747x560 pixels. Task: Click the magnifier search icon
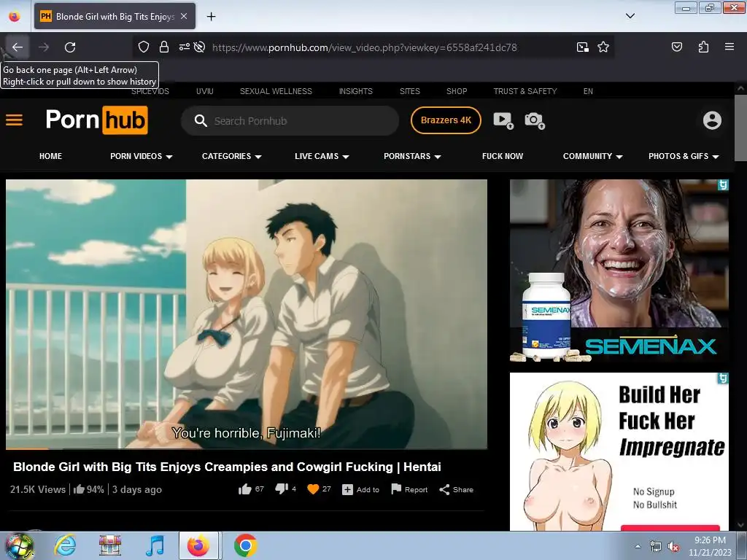201,121
